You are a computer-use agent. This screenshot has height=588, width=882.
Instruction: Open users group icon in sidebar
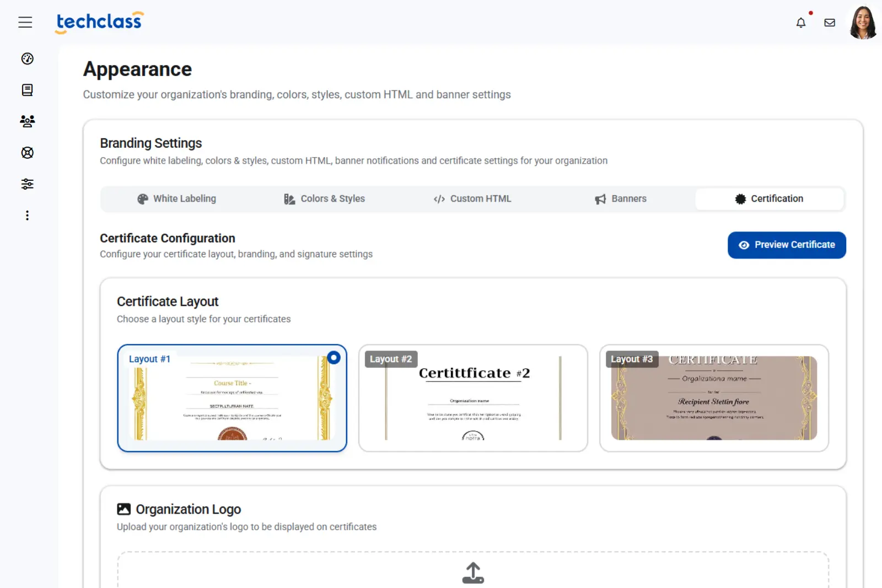pyautogui.click(x=27, y=121)
